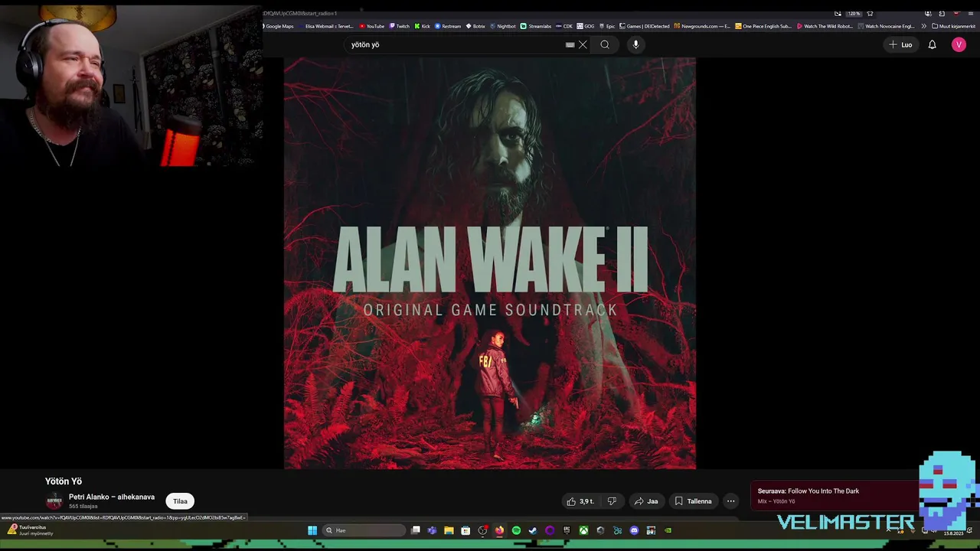Screen dimensions: 980x551
Task: Open the Windows Start menu
Action: click(312, 530)
